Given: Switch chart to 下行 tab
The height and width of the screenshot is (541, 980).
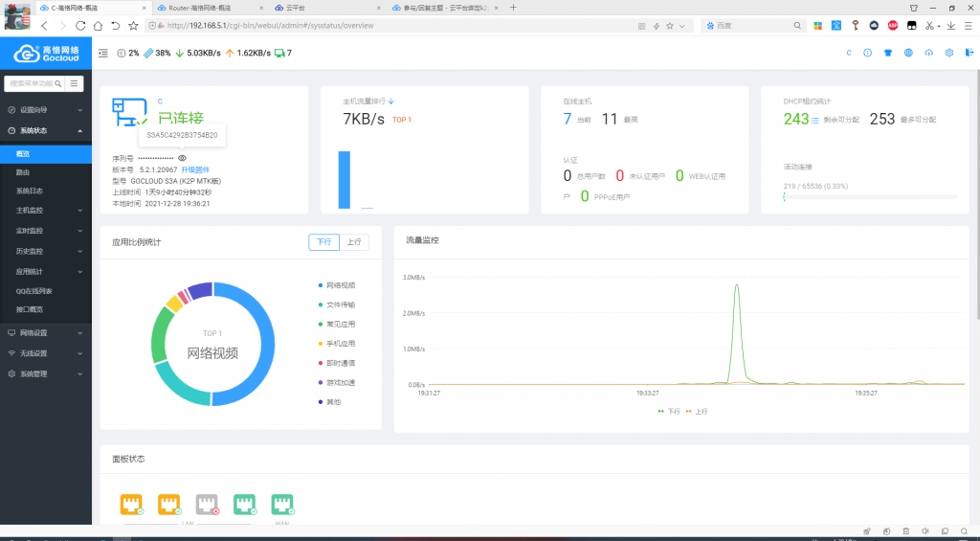Looking at the screenshot, I should [x=323, y=242].
